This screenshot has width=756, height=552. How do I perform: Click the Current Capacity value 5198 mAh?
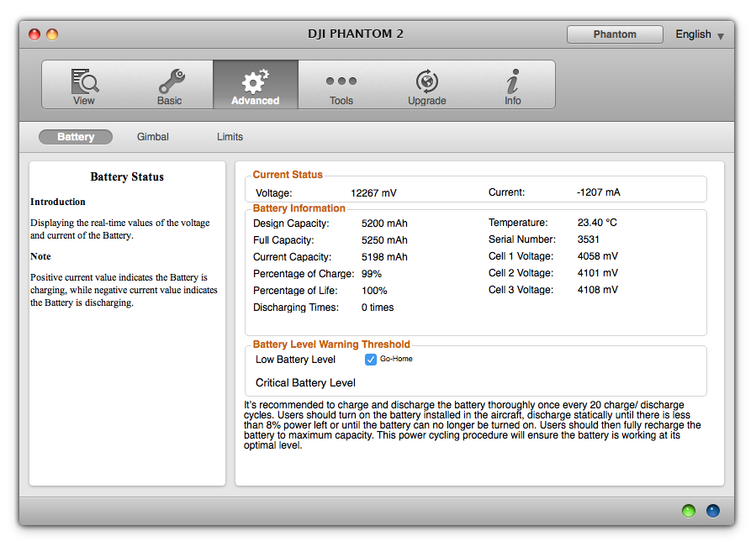[x=384, y=257]
